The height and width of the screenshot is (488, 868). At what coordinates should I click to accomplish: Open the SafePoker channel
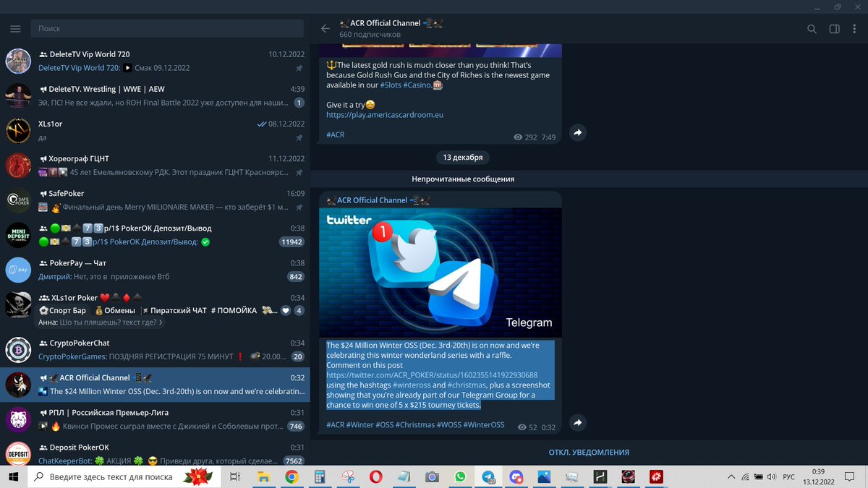click(155, 200)
